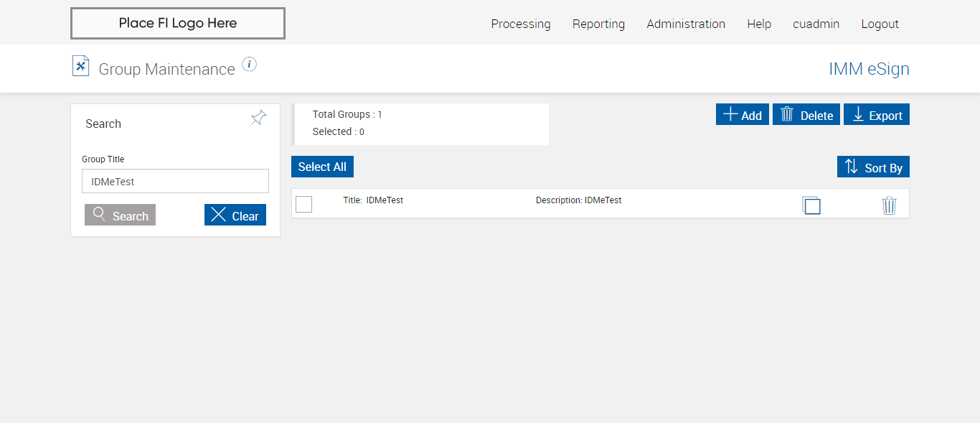Open the Sort By options
Image resolution: width=980 pixels, height=423 pixels.
point(873,167)
